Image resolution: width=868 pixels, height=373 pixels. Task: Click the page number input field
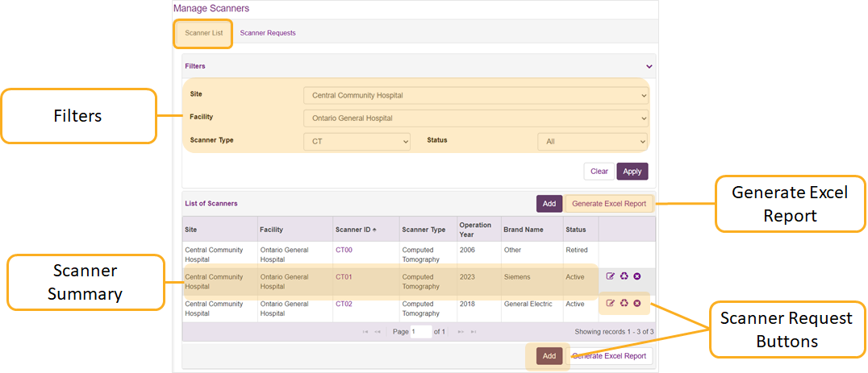click(420, 332)
